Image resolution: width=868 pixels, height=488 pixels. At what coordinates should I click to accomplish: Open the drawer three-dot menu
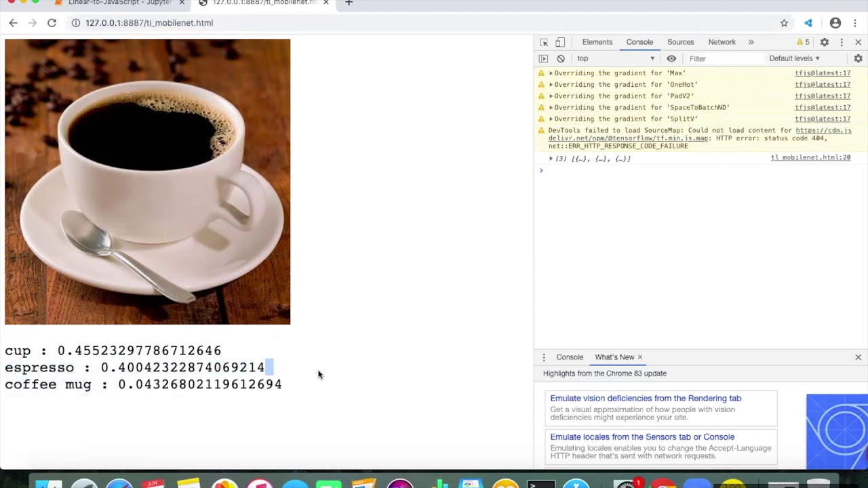(544, 357)
